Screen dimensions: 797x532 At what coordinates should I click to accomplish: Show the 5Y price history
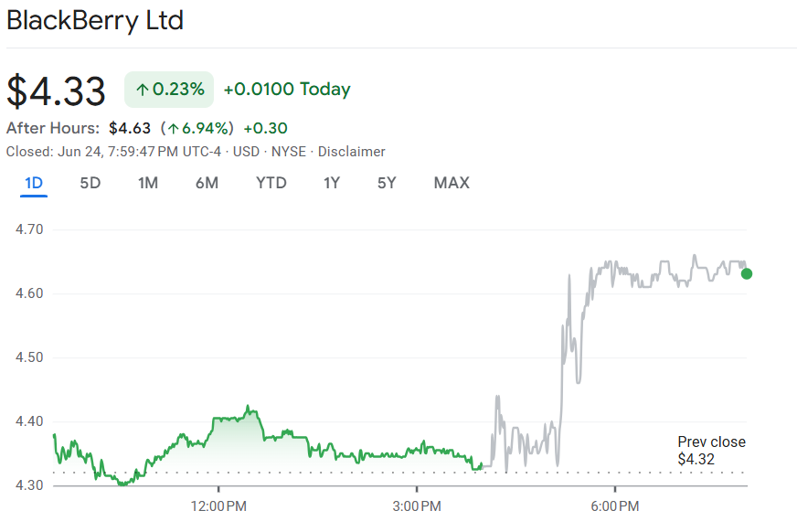387,183
